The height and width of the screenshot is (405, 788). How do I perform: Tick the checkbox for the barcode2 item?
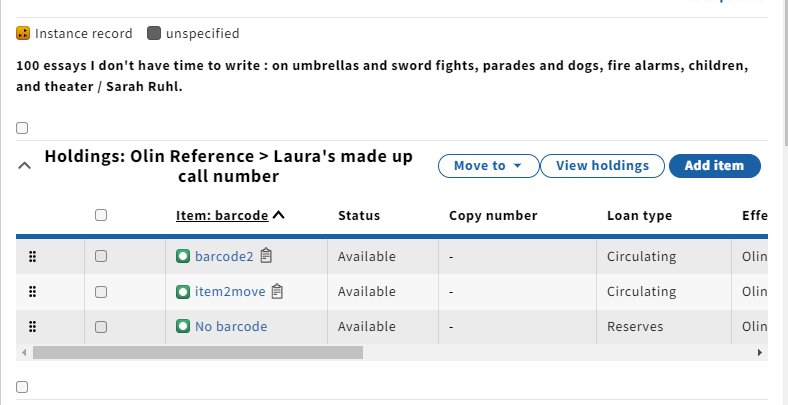(101, 256)
